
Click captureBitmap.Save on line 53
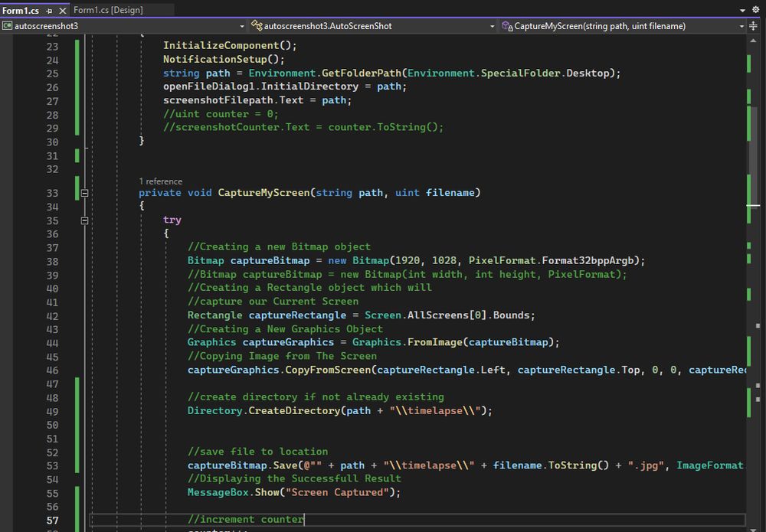pos(242,465)
